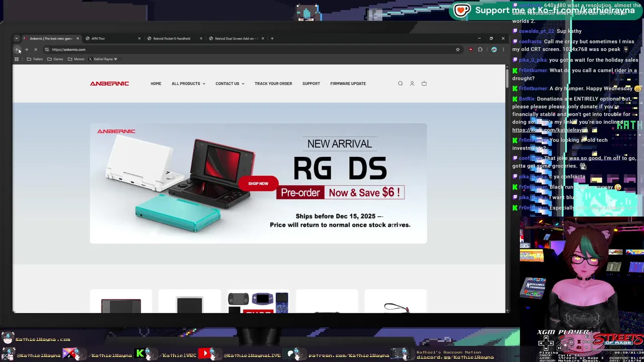Click the XGM Player pause button

click(x=559, y=348)
